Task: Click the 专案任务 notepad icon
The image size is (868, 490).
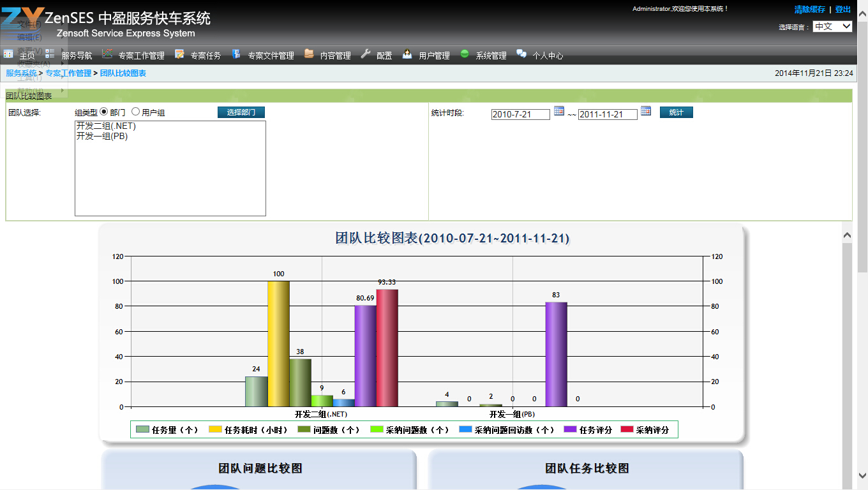Action: 179,54
